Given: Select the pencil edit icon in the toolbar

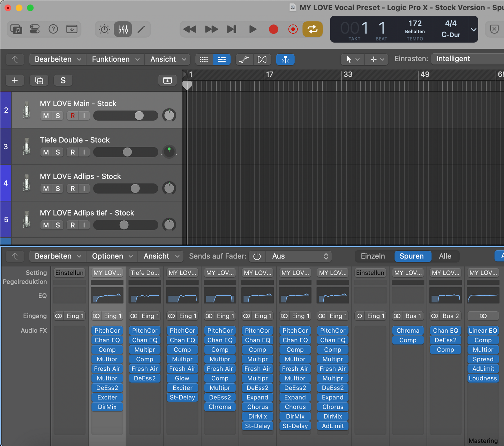Looking at the screenshot, I should pos(142,29).
